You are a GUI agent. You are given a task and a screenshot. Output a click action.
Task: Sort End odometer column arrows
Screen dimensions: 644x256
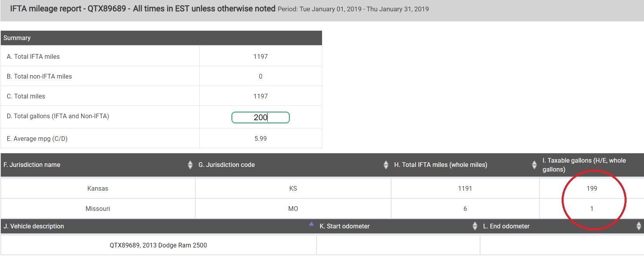pyautogui.click(x=639, y=226)
